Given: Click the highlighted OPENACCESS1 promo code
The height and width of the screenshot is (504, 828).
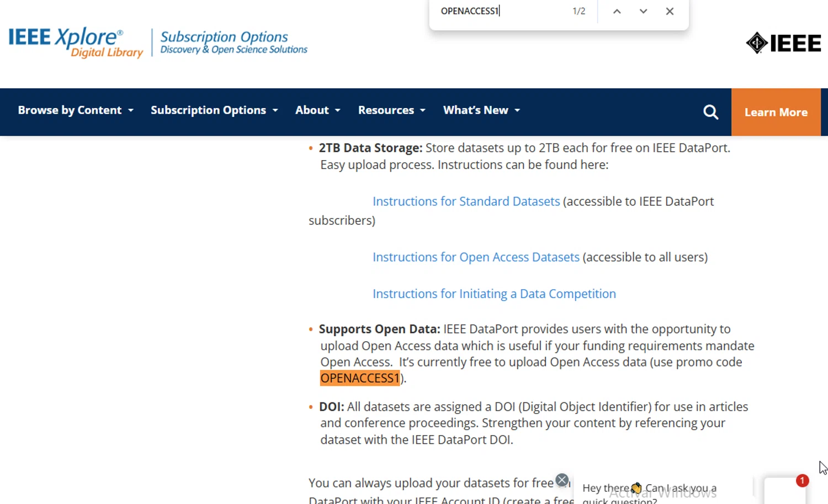Looking at the screenshot, I should pos(360,378).
